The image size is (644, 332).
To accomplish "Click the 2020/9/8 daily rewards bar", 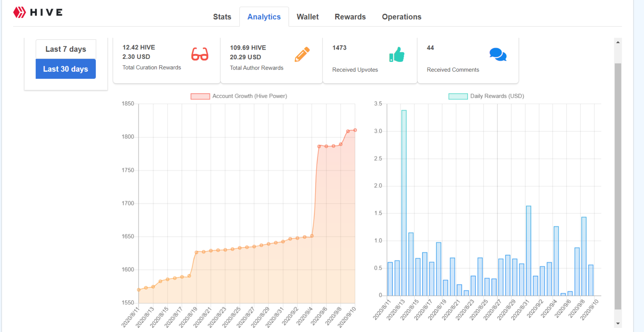I will tap(584, 256).
